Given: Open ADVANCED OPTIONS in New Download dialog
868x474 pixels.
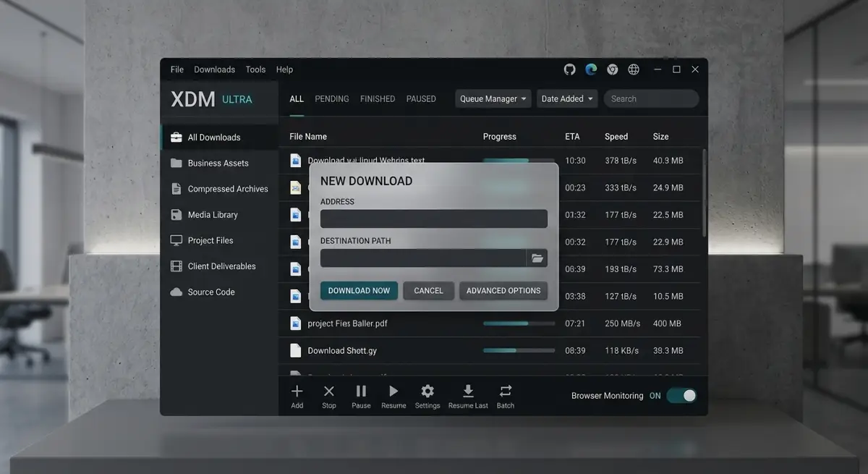Looking at the screenshot, I should point(503,291).
